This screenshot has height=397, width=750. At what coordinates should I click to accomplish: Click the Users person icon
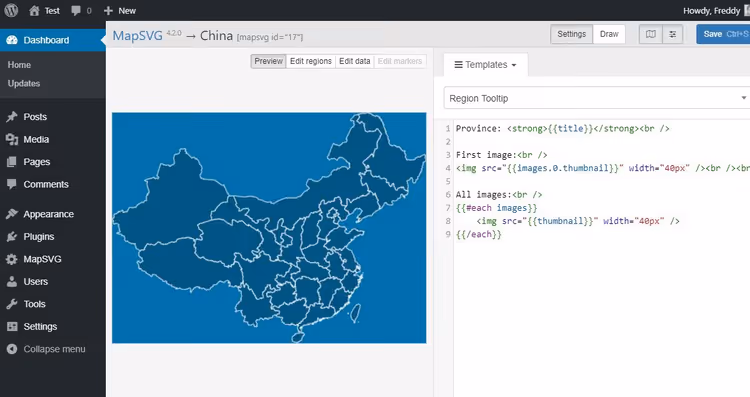12,281
